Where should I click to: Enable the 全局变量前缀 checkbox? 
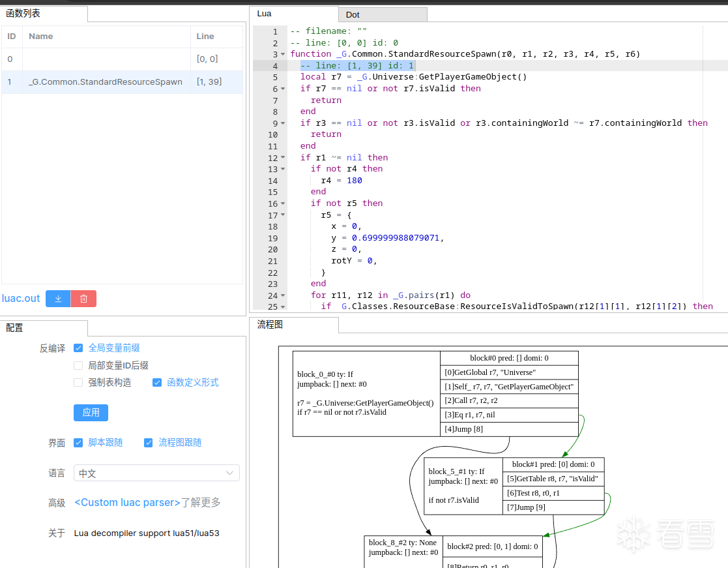[x=78, y=348]
